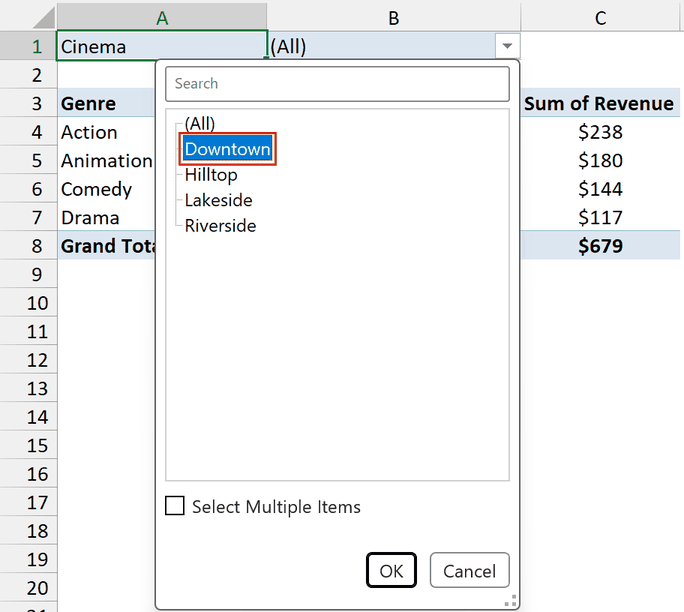Click the Search field in filter popup
684x612 pixels.
(337, 84)
